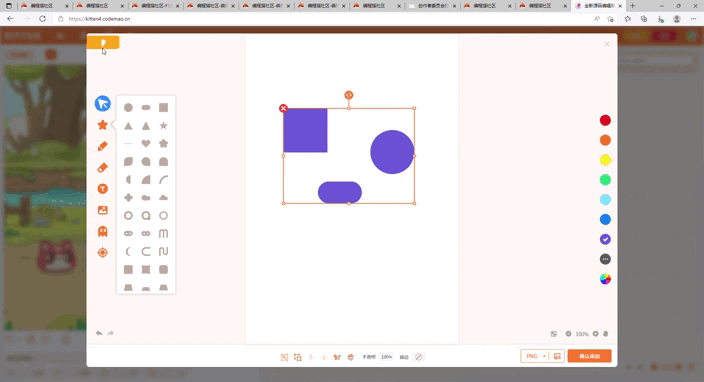Pick the thin arc curve shape
The width and height of the screenshot is (704, 382).
tap(163, 180)
